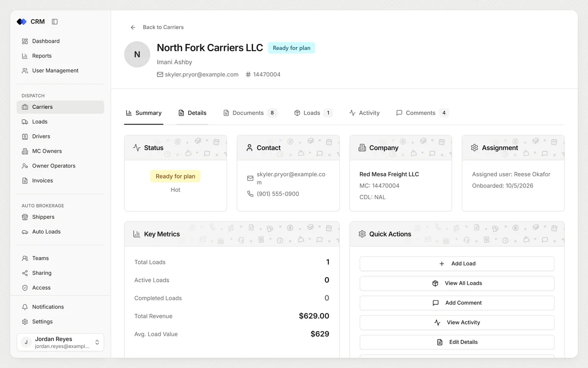
Task: Click the Key Metrics chart icon
Action: tap(137, 234)
